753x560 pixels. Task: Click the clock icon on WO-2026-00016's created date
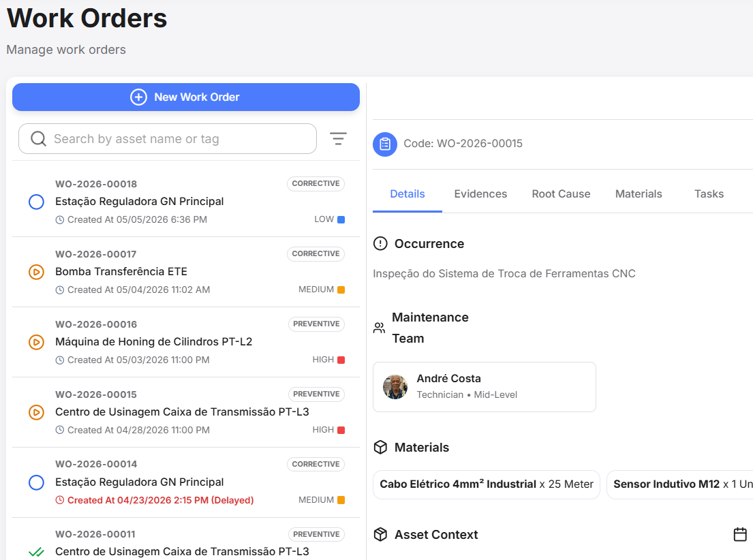pos(59,360)
